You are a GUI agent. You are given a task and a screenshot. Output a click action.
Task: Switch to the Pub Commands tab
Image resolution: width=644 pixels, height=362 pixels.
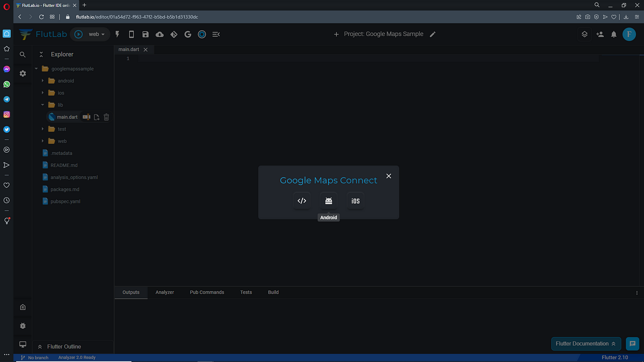207,292
